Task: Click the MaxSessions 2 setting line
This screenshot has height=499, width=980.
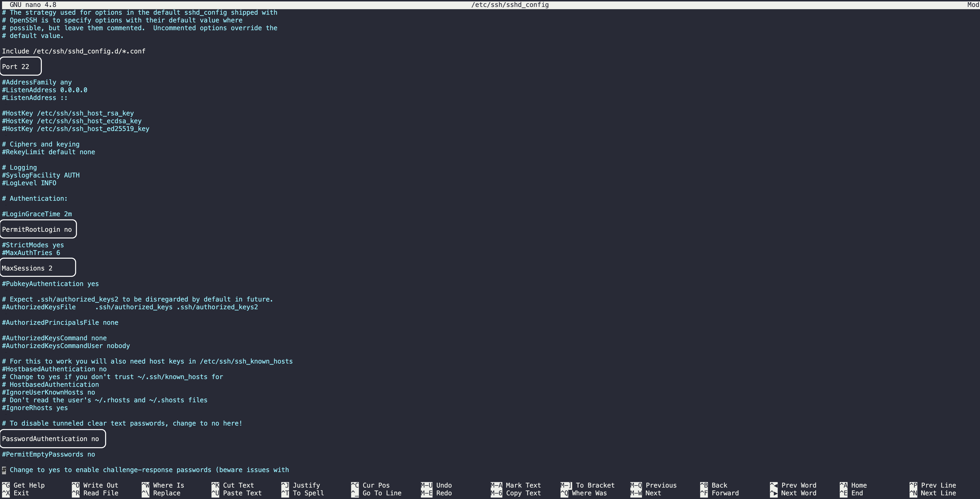Action: click(x=27, y=268)
